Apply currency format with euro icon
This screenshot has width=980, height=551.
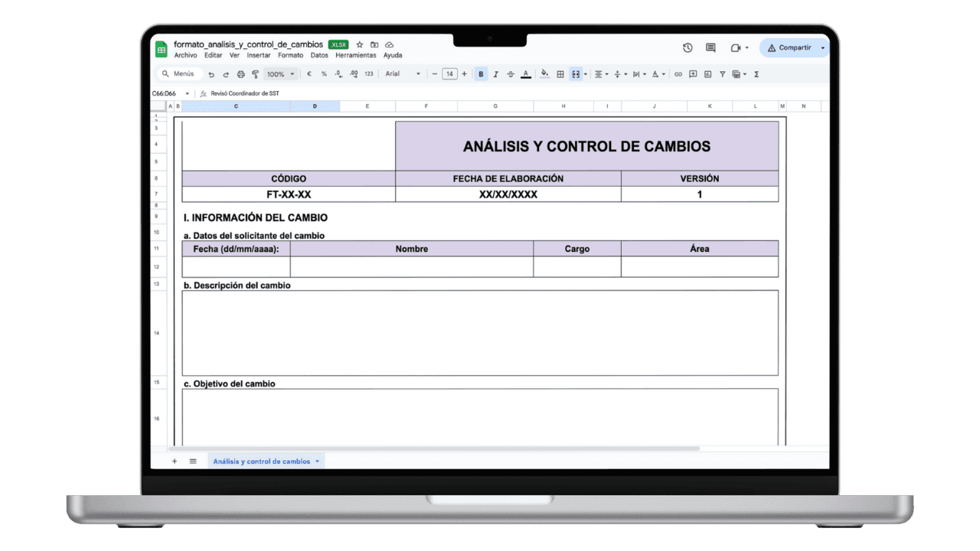(308, 73)
